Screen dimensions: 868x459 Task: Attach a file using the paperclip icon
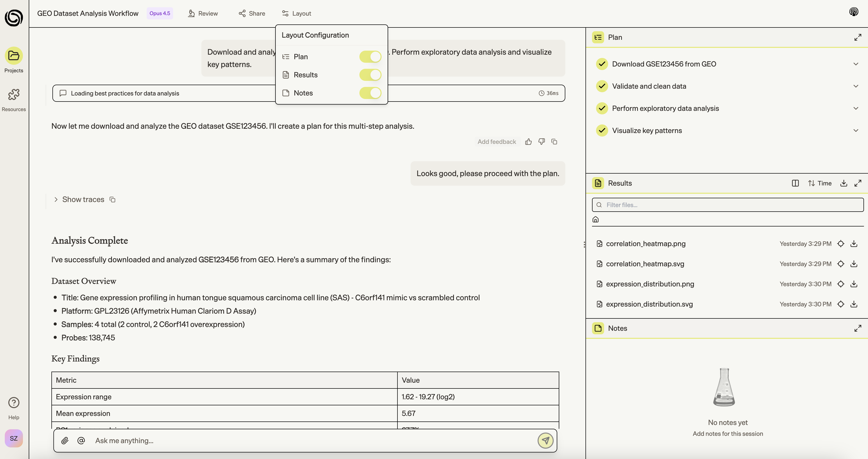click(65, 440)
